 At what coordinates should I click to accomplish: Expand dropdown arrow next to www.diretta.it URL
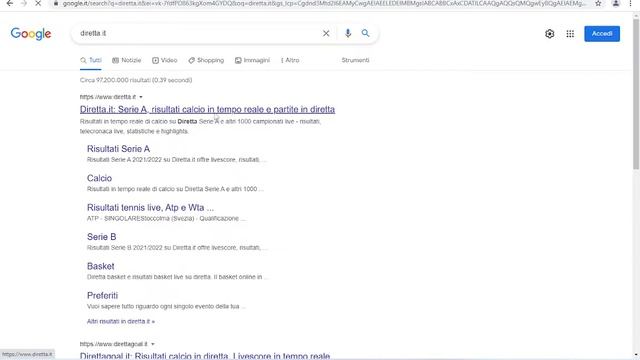coord(141,97)
